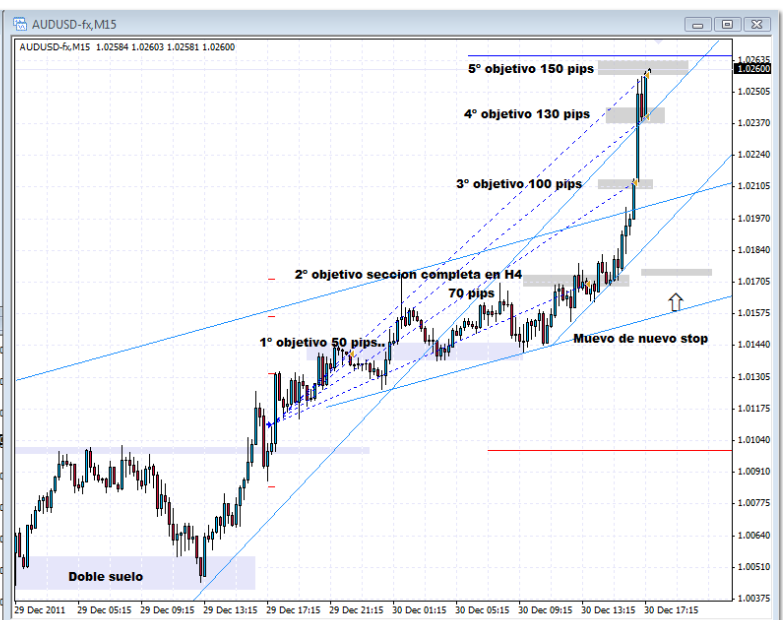Maximize the AUDUSD chart window
Viewport: 783px width, 620px height.
coord(726,24)
